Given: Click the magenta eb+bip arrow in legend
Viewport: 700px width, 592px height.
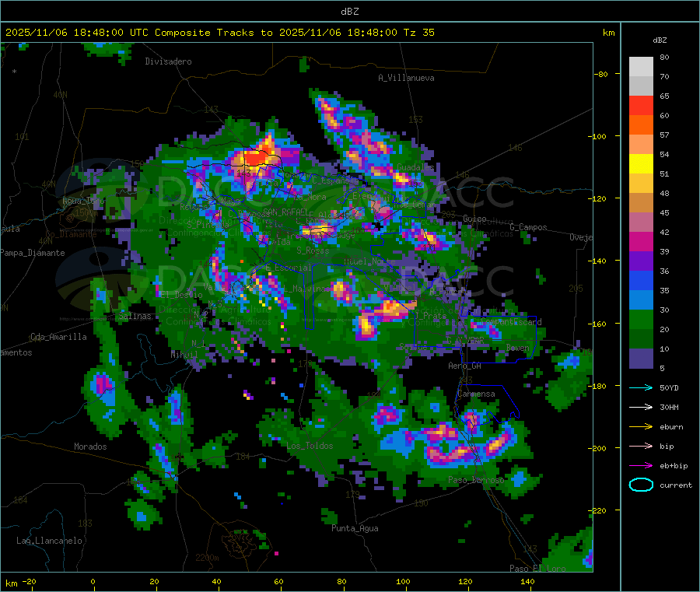Looking at the screenshot, I should tap(641, 466).
